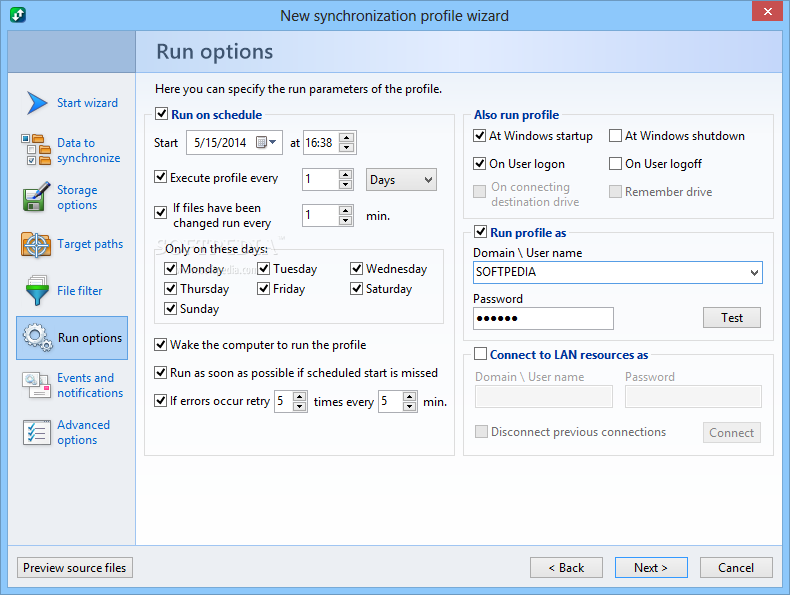The image size is (790, 595).
Task: Open the Data to synchronize icon
Action: (36, 150)
